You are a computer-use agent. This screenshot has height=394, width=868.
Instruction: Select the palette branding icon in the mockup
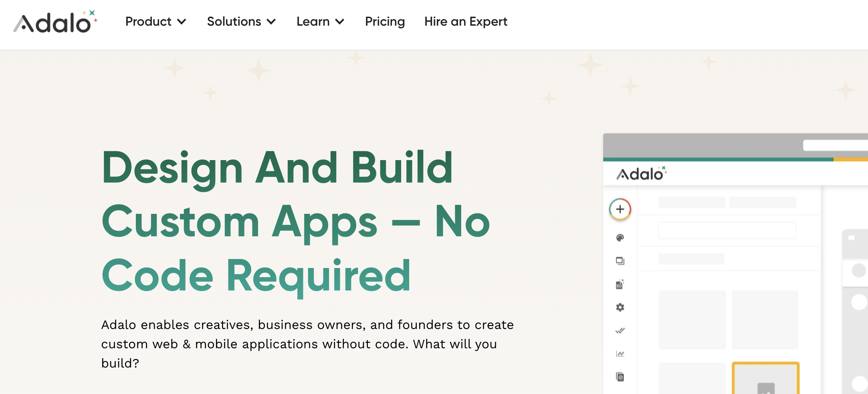click(x=620, y=238)
